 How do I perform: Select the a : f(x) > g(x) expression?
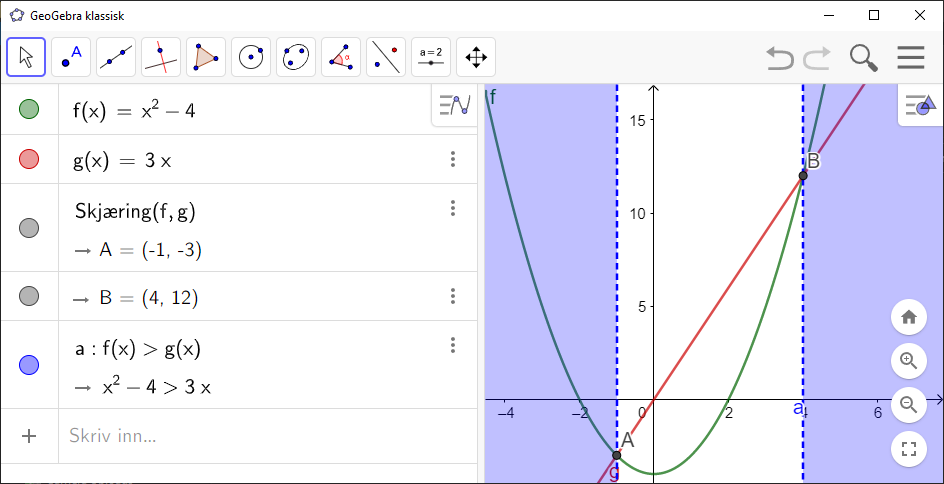click(138, 349)
